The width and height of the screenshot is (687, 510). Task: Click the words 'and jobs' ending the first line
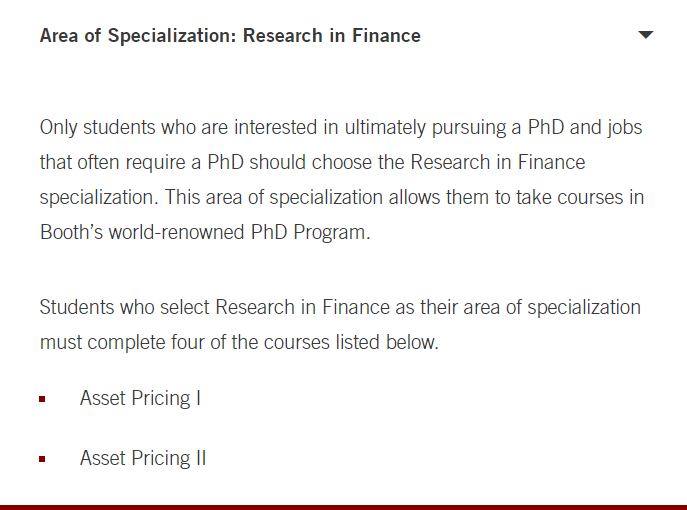(x=606, y=128)
